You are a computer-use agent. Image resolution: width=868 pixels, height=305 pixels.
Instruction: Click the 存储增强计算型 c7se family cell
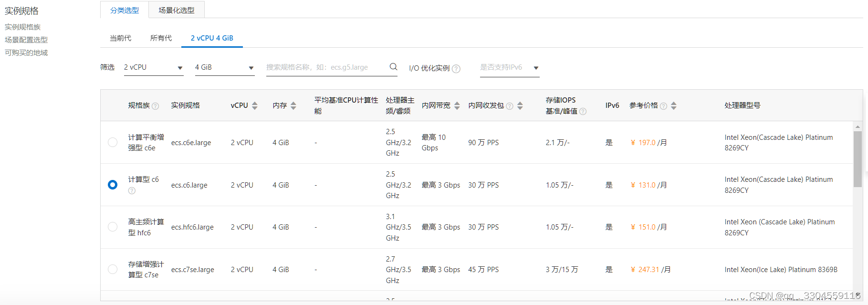pos(146,269)
